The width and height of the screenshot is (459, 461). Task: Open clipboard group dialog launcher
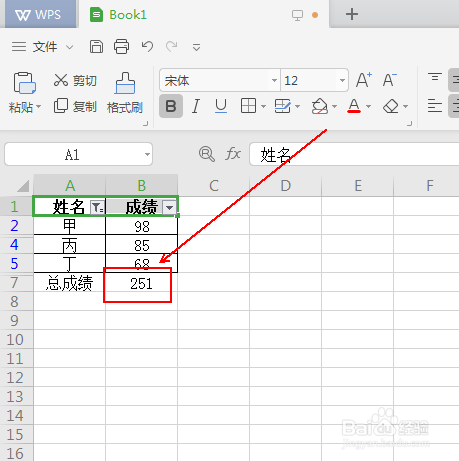point(145,124)
